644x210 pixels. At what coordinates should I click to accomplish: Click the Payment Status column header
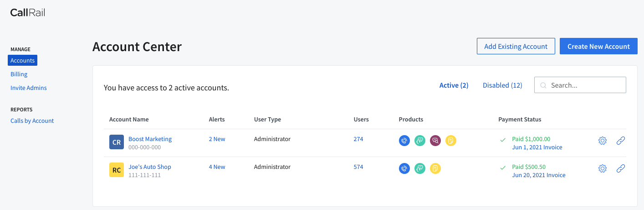pyautogui.click(x=520, y=119)
